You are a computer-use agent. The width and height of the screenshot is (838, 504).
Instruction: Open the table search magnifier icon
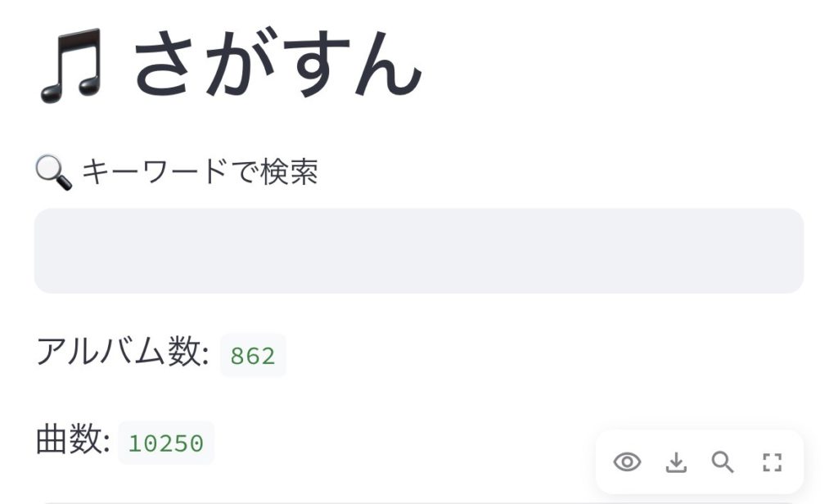point(723,462)
